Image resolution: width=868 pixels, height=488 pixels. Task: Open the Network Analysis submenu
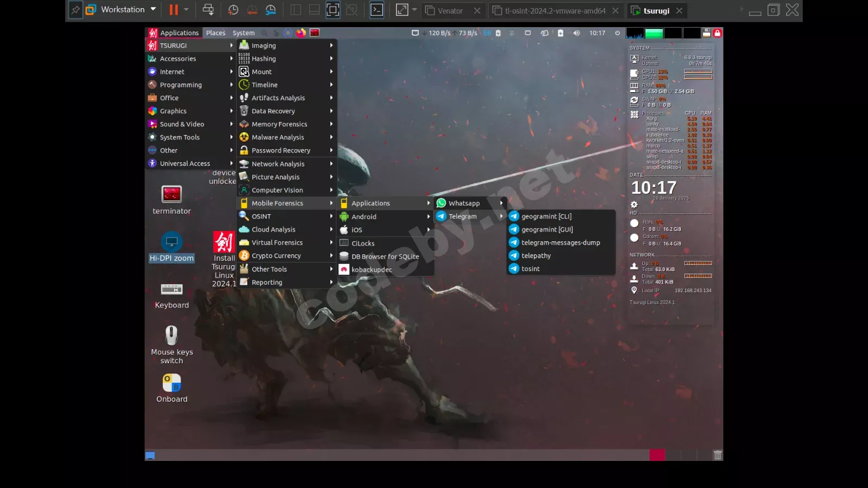(286, 164)
